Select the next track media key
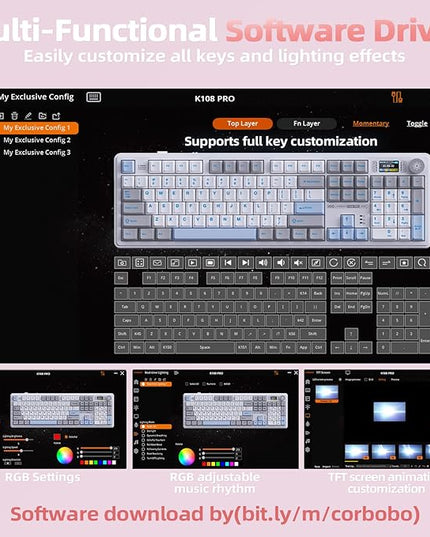 tap(245, 263)
